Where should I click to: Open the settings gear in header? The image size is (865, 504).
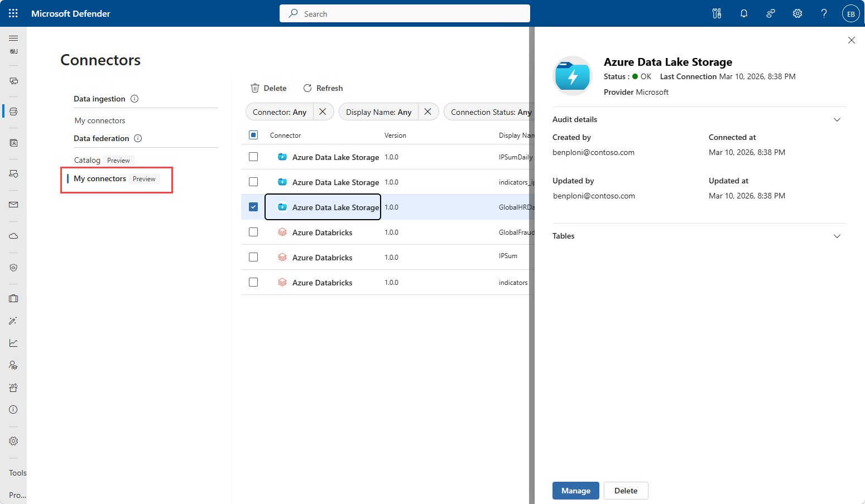click(797, 13)
